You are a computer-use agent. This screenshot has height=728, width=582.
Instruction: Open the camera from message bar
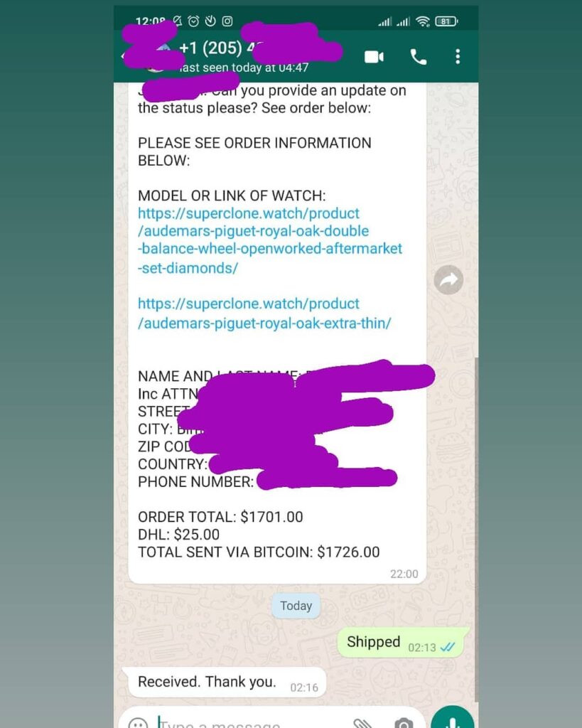point(404,723)
